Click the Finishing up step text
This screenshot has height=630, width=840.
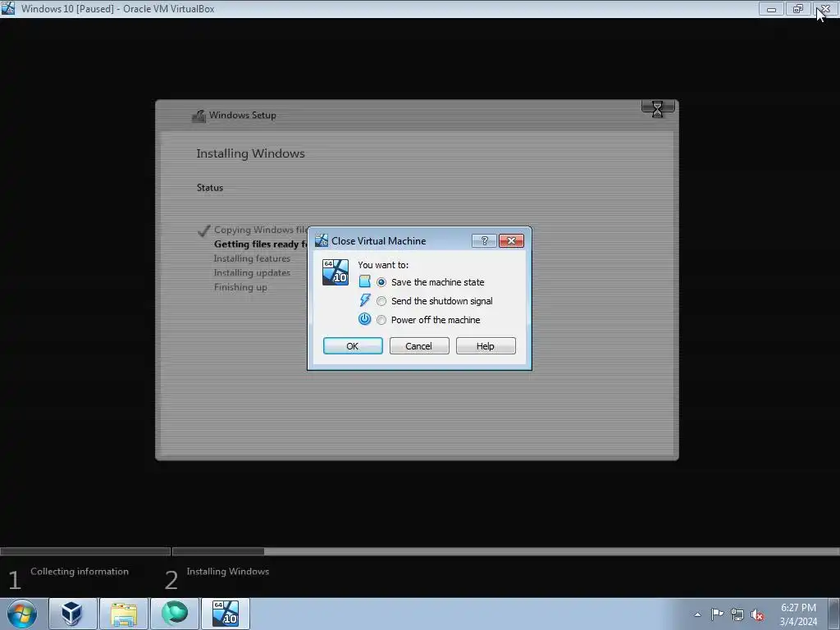tap(240, 287)
